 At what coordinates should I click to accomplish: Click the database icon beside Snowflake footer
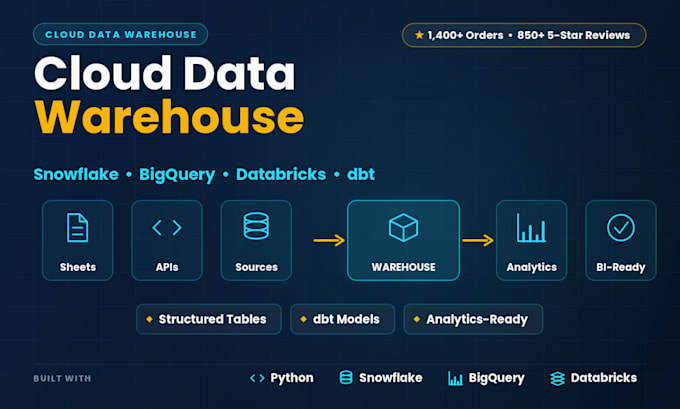[x=346, y=377]
